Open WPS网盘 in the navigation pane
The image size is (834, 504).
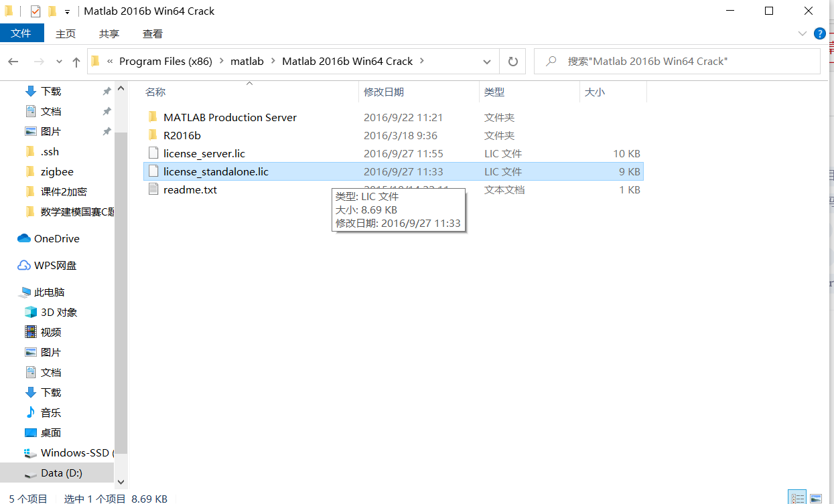click(56, 265)
